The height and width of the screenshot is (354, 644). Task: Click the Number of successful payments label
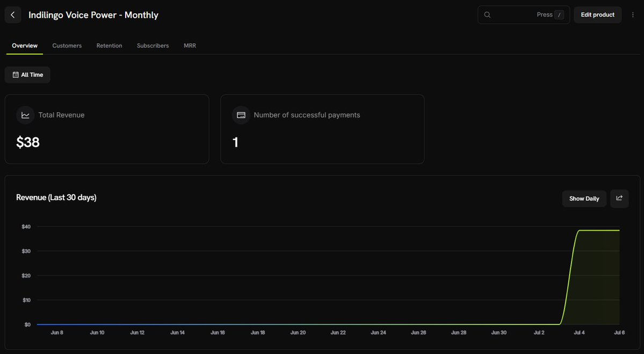click(x=307, y=115)
